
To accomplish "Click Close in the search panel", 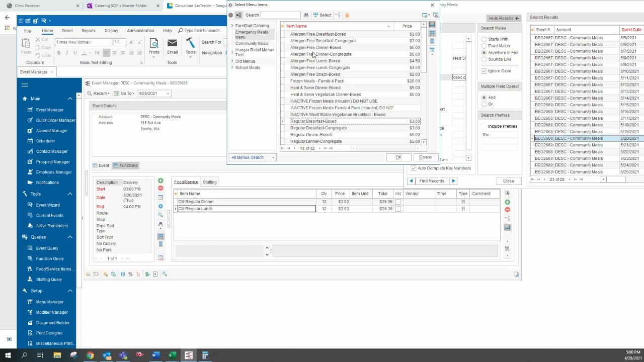I will [508, 181].
